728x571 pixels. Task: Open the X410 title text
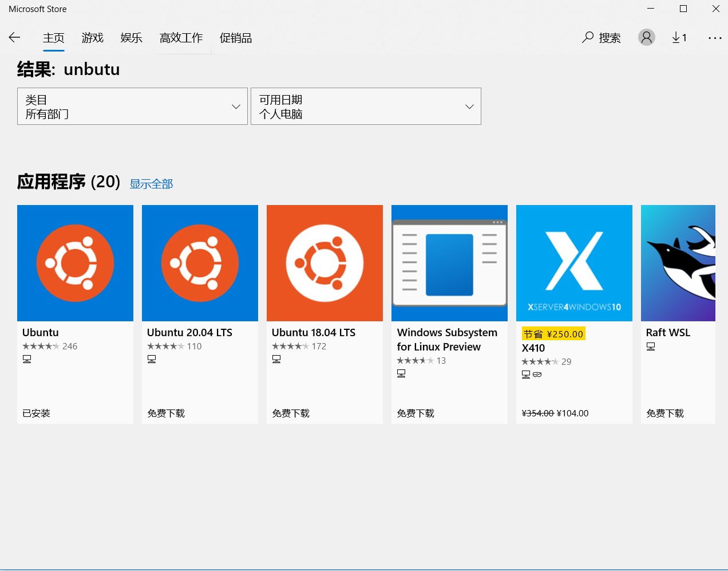[x=533, y=348]
